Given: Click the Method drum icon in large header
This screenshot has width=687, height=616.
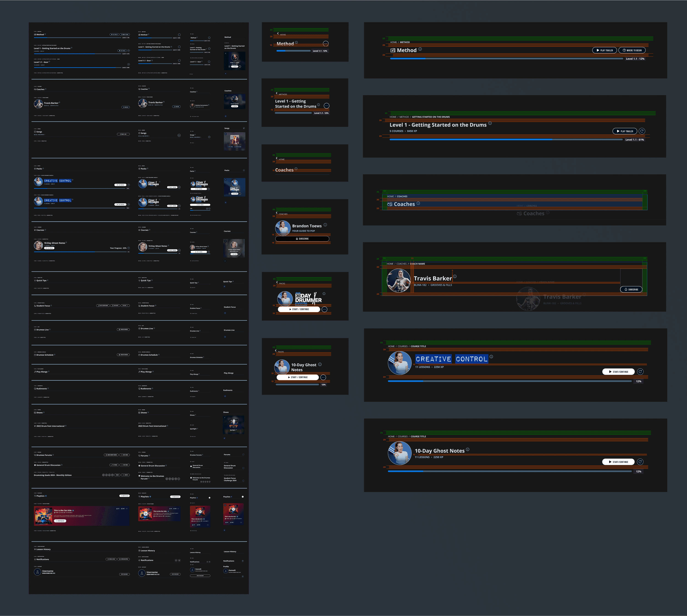Looking at the screenshot, I should click(393, 50).
